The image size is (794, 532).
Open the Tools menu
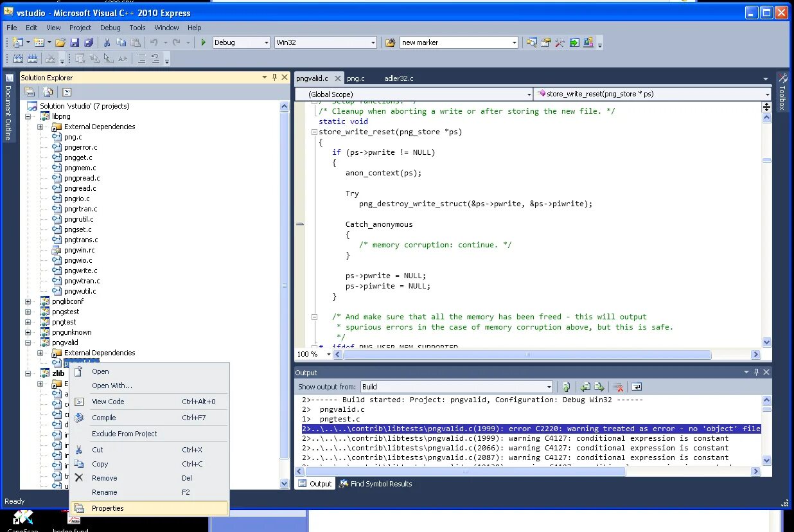[x=137, y=28]
